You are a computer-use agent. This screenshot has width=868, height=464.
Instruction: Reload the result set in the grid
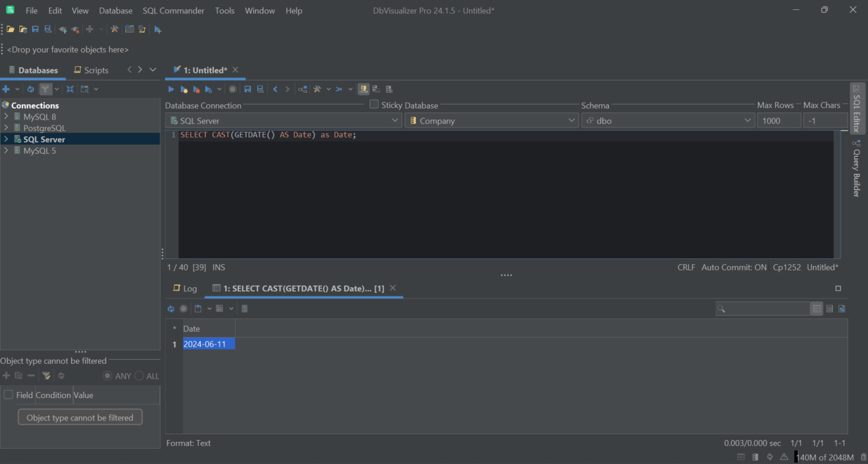[x=171, y=308]
